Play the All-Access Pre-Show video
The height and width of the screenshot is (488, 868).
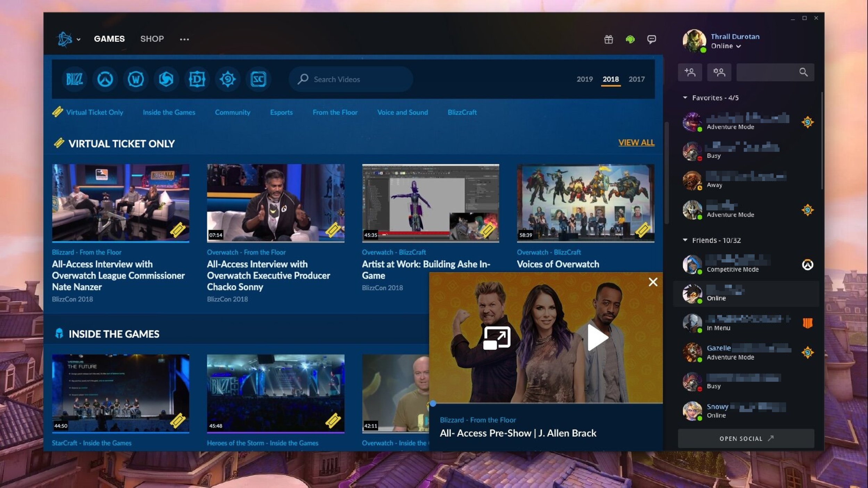click(597, 337)
